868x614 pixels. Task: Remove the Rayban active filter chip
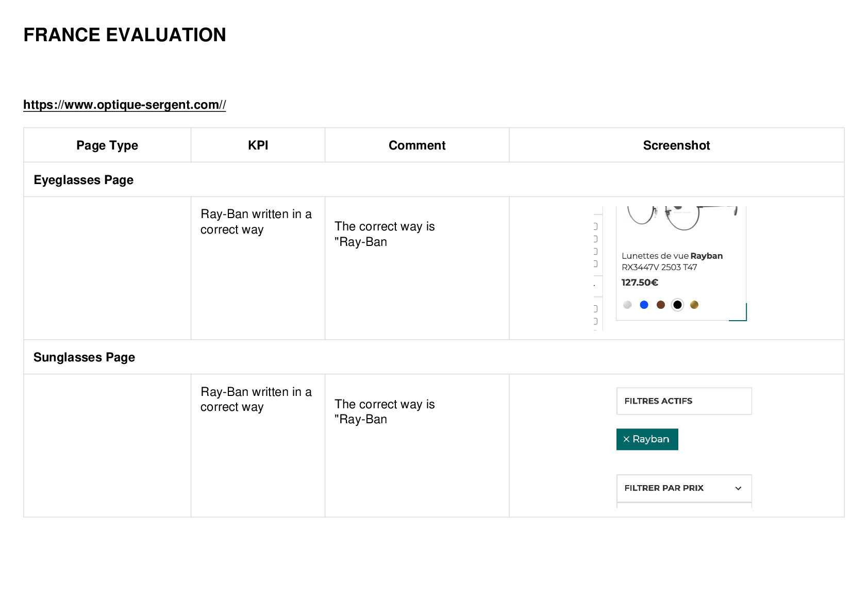[647, 439]
